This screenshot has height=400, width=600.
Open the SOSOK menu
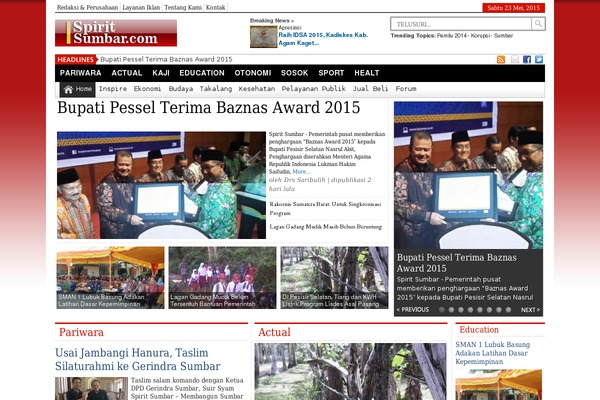pos(294,73)
